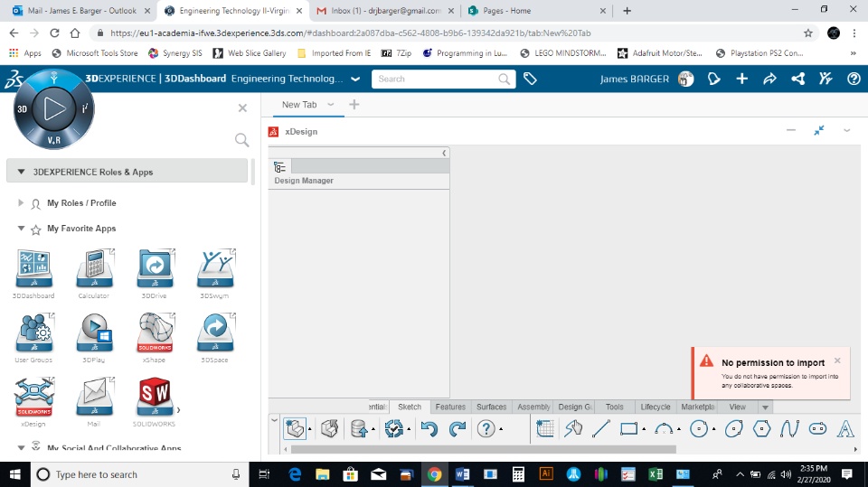Select the Polygon sketch tool

click(761, 429)
